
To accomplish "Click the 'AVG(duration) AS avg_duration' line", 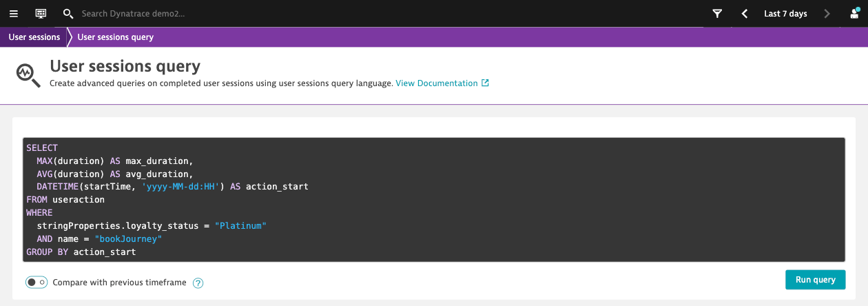I will pyautogui.click(x=115, y=174).
